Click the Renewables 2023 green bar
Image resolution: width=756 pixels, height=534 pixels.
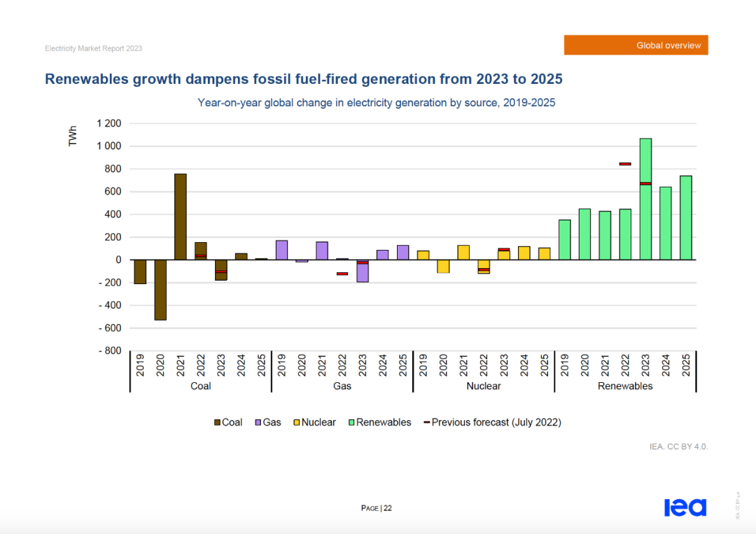(645, 199)
